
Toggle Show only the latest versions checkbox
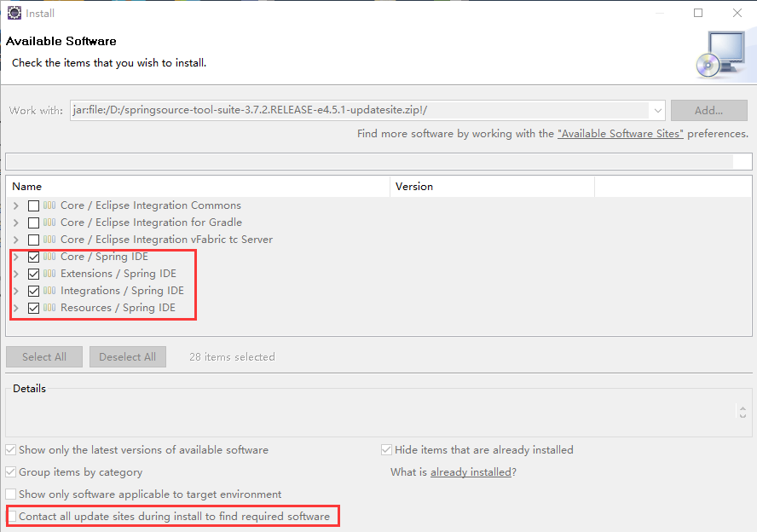[x=10, y=450]
